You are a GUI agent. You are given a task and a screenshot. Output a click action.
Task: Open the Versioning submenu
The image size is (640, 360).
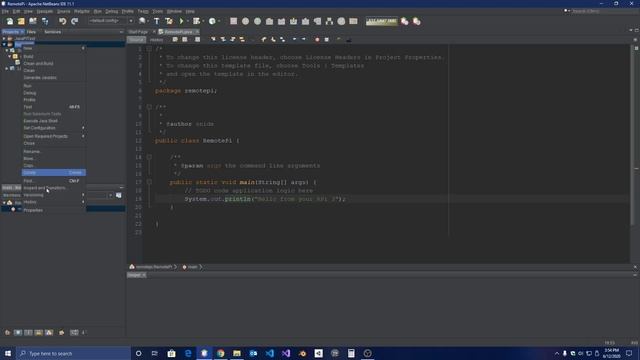tap(53, 195)
